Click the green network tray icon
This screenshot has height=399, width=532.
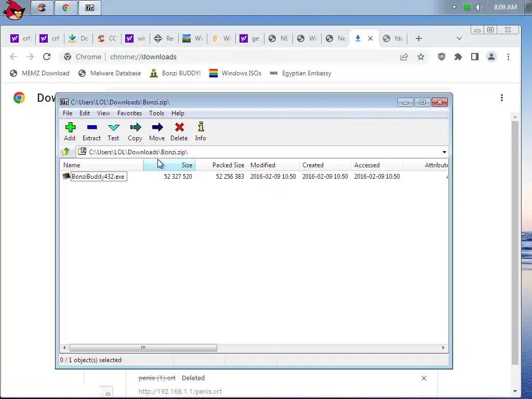tap(467, 7)
